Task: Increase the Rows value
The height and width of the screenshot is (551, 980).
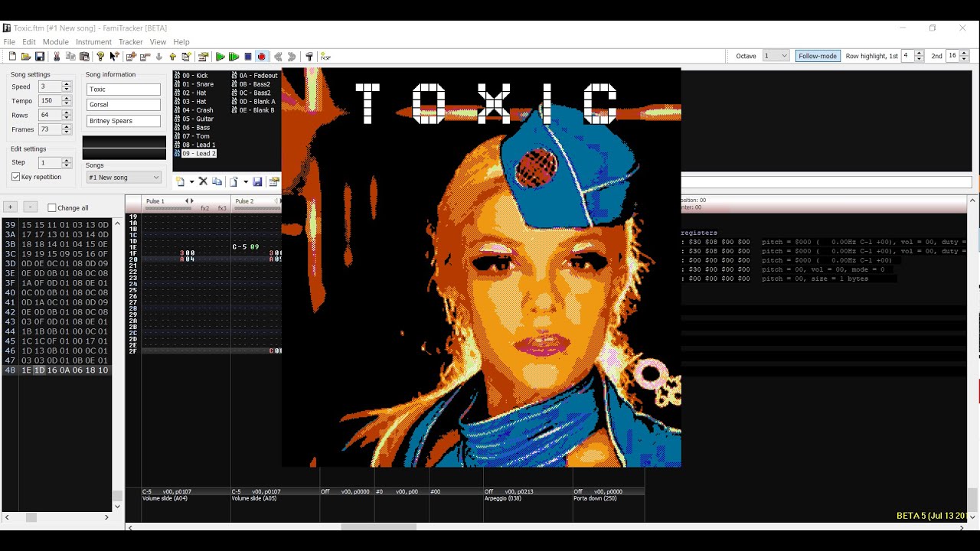Action: [x=67, y=112]
